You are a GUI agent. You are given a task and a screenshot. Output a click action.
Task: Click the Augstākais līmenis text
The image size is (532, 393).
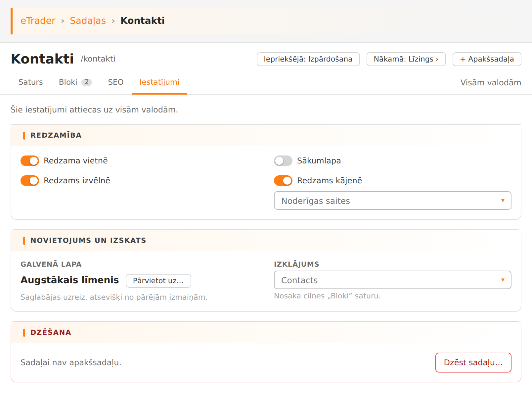[70, 280]
